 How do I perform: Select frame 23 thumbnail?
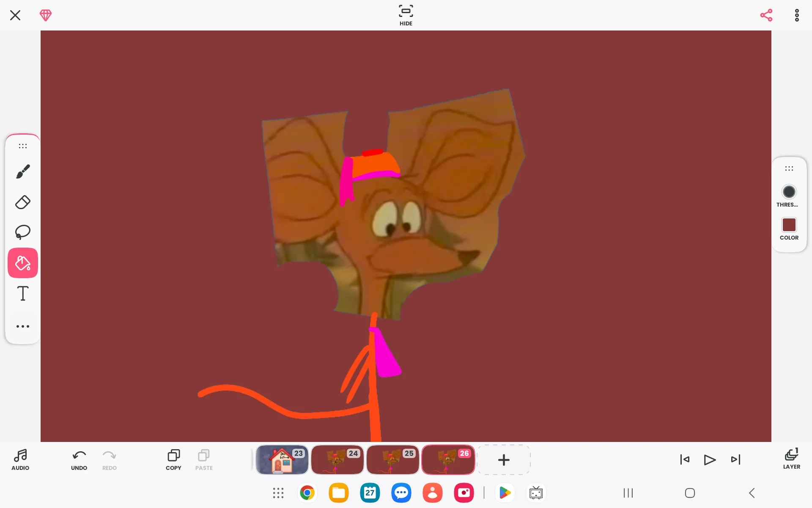pos(282,460)
